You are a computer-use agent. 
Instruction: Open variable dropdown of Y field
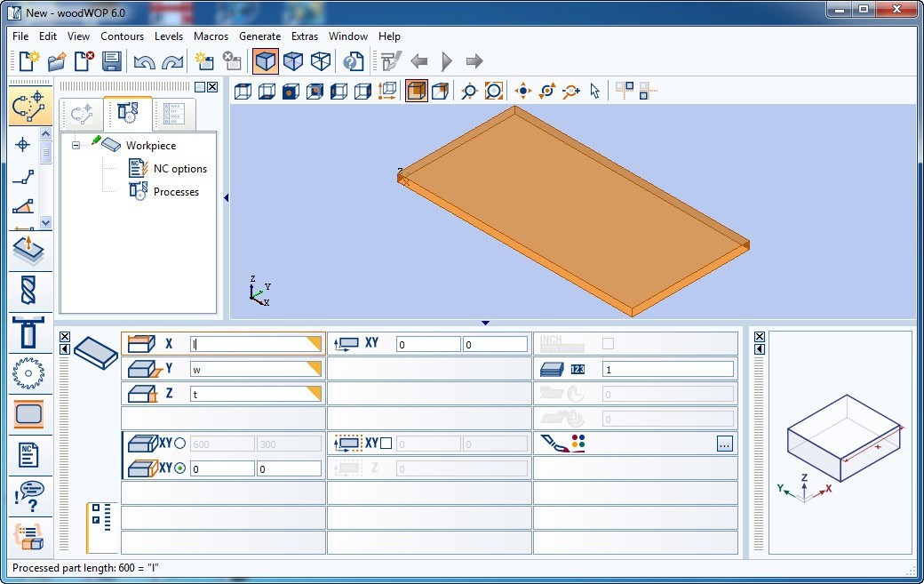coord(315,369)
